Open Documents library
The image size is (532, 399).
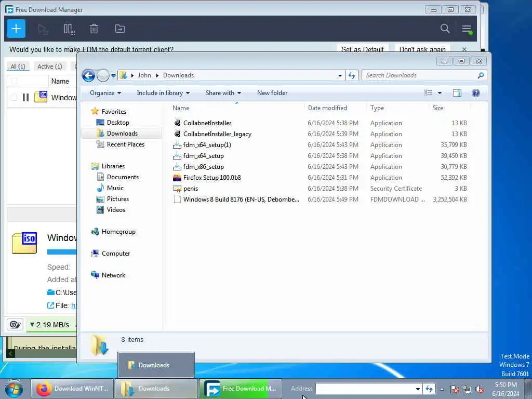123,177
